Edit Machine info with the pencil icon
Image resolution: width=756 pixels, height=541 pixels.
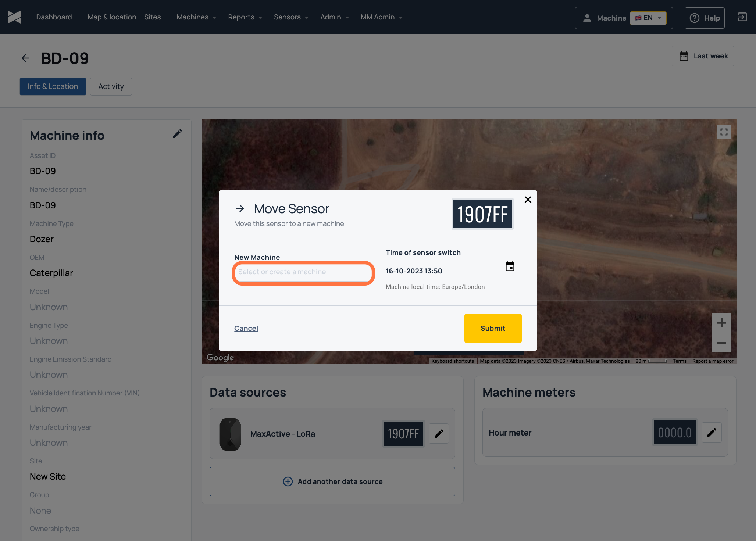(x=178, y=134)
